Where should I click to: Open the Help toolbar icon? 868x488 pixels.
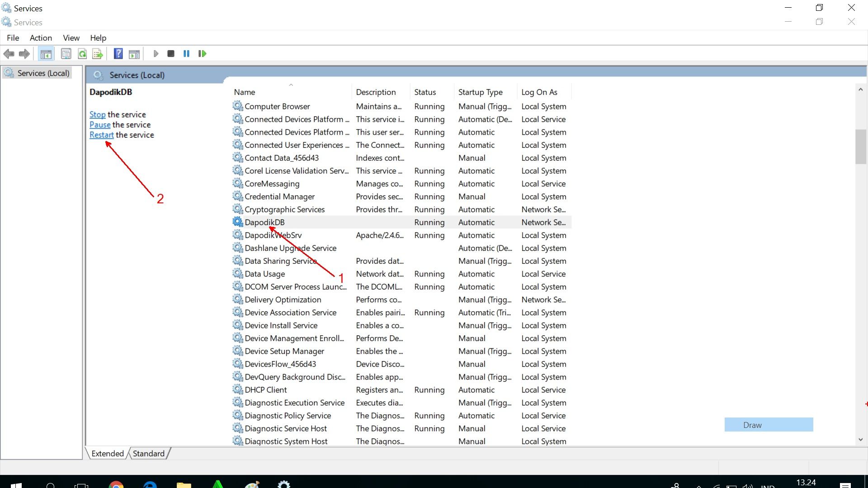click(x=118, y=54)
